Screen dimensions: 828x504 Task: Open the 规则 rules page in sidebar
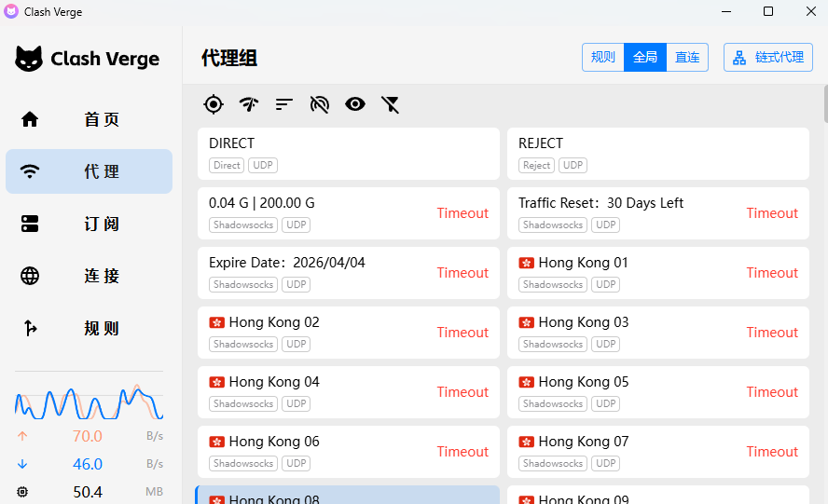click(89, 328)
